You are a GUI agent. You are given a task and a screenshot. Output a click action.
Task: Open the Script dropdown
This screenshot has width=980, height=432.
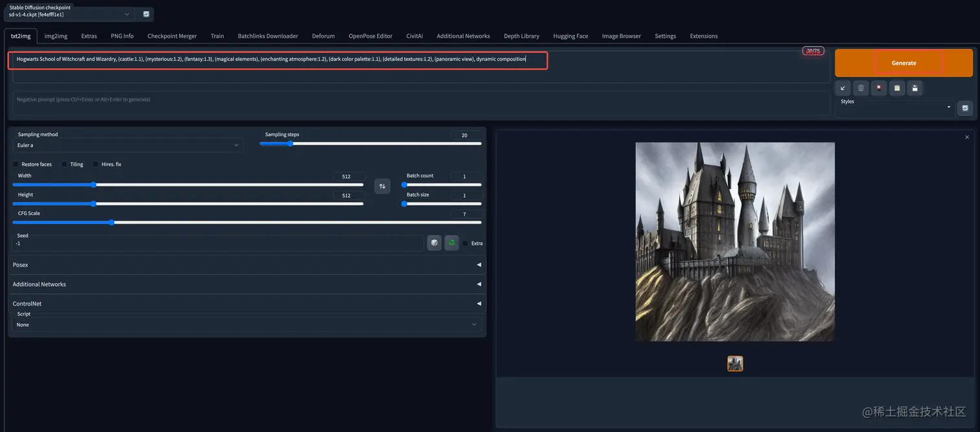[247, 324]
